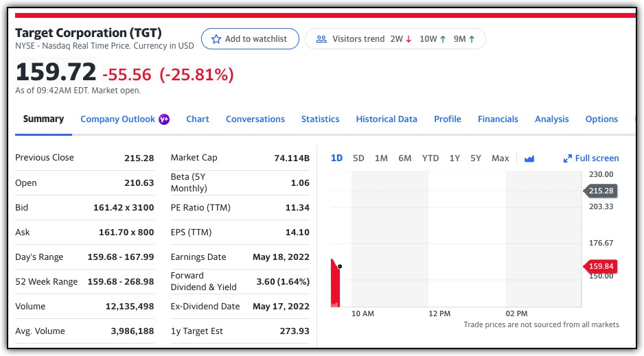Click the 52 Week Range value
644x356 pixels.
click(x=121, y=282)
